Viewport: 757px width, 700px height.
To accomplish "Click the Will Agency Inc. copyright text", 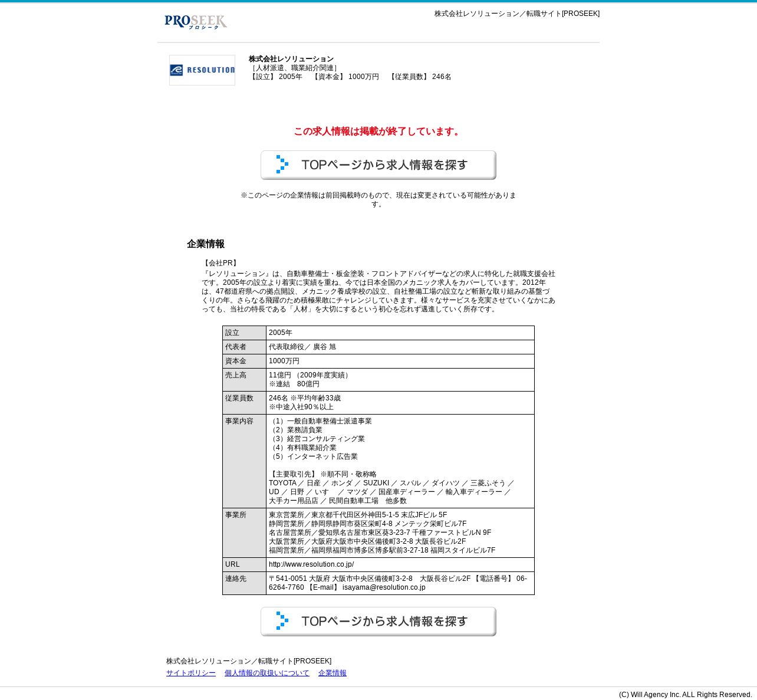I will (686, 695).
